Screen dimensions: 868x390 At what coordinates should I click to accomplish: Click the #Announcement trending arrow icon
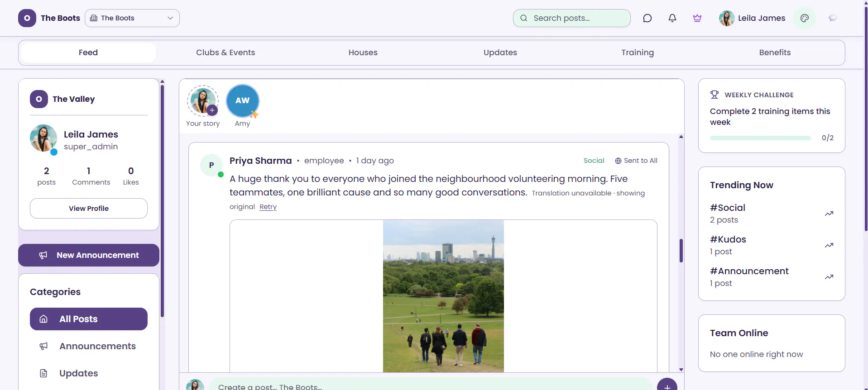pyautogui.click(x=829, y=277)
